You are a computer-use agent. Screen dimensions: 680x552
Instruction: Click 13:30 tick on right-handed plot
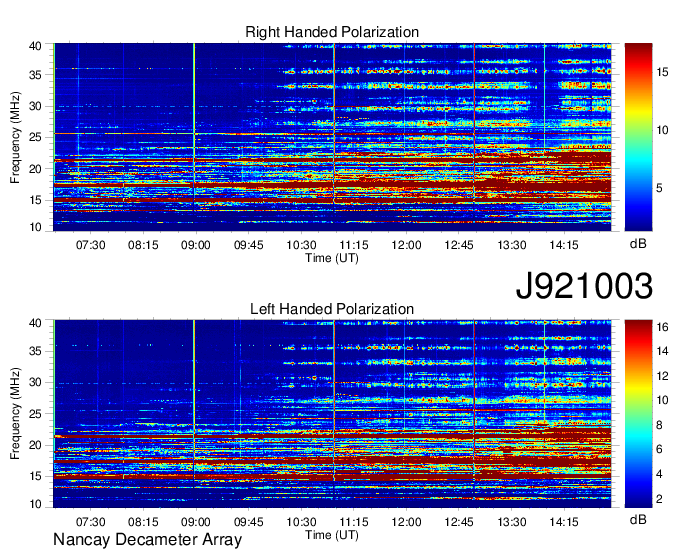[512, 245]
